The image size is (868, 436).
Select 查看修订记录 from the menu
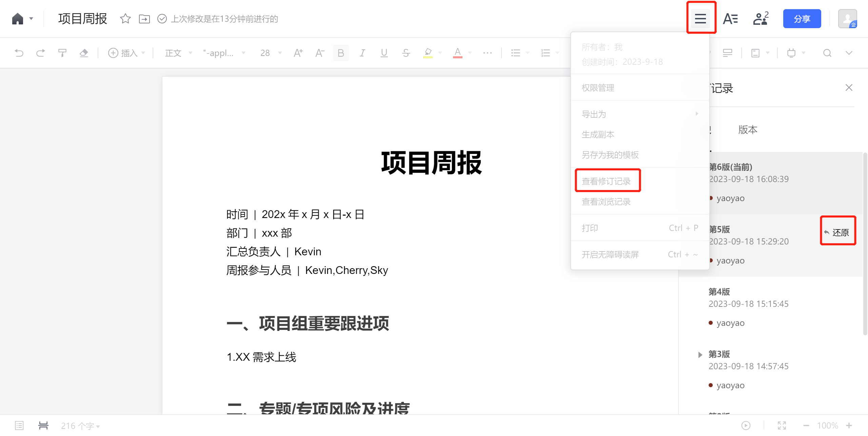click(606, 181)
